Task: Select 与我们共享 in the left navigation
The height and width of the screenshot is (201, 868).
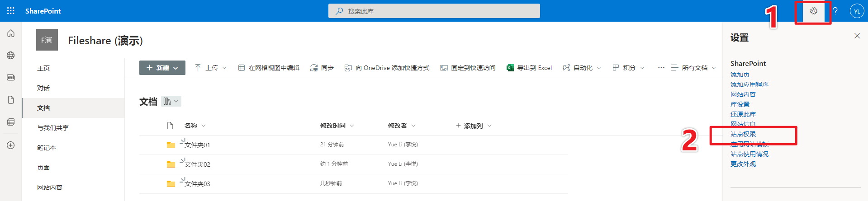Action: coord(53,128)
